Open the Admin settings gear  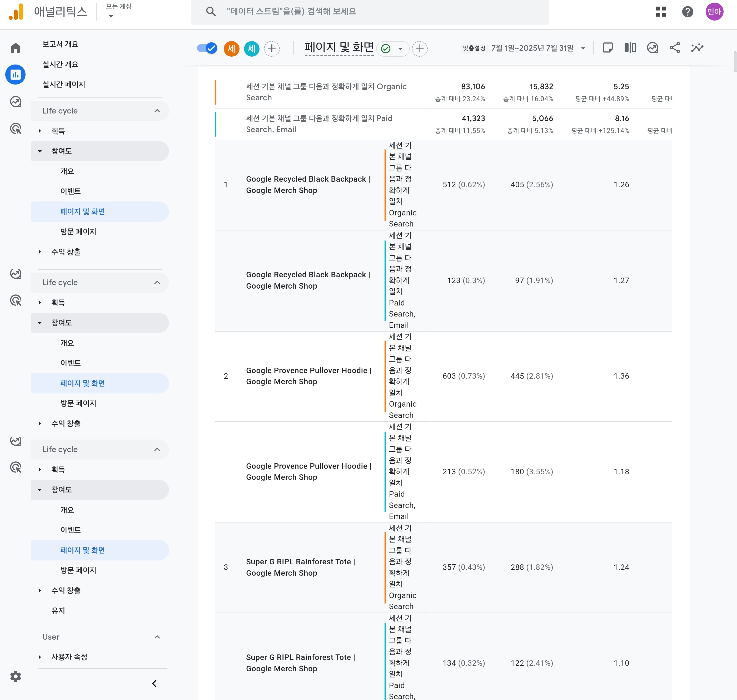coord(16,676)
